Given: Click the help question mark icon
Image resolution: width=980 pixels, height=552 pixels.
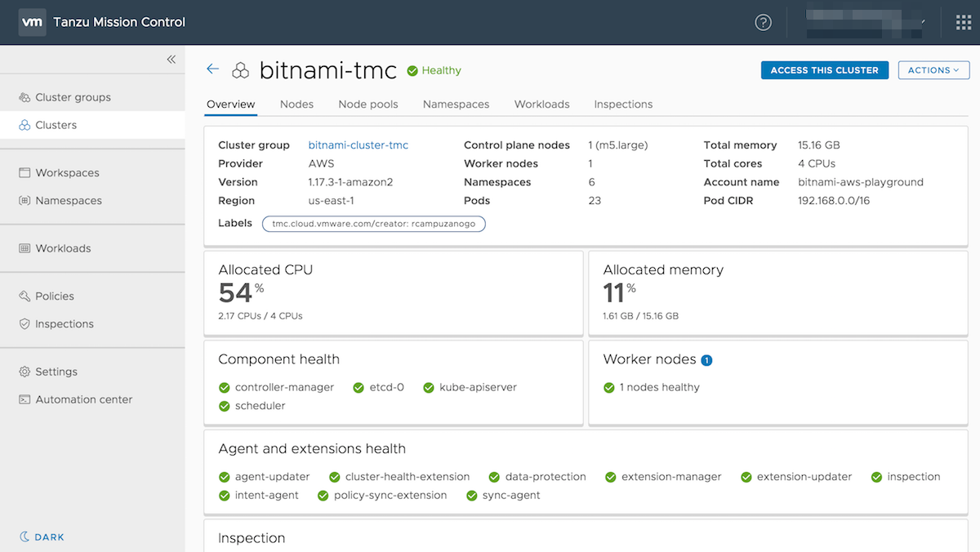Looking at the screenshot, I should coord(763,22).
